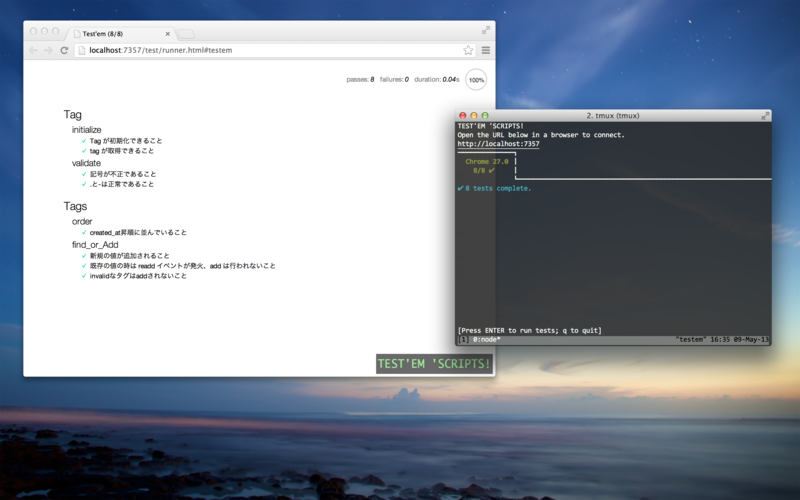Close the Test'em (8/8) tab
This screenshot has width=800, height=500.
click(167, 34)
